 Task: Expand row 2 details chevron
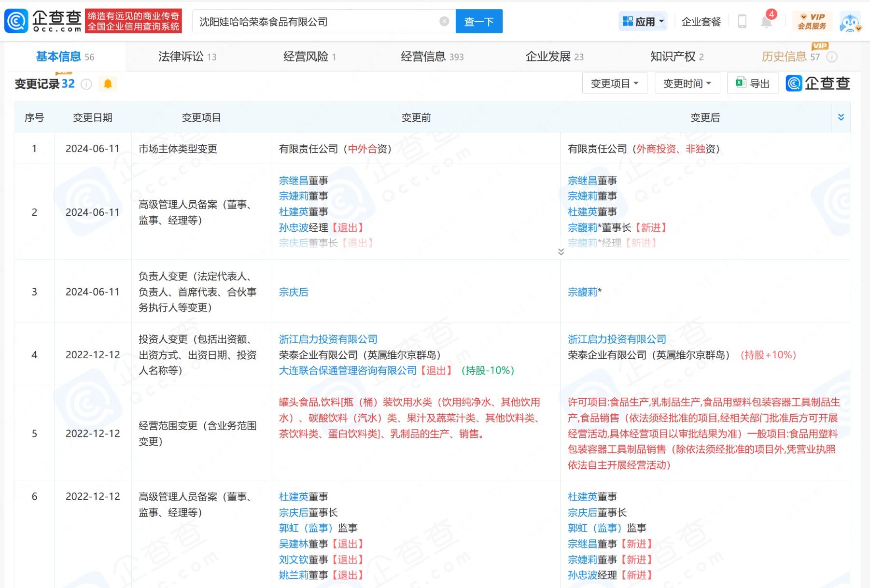pyautogui.click(x=561, y=252)
